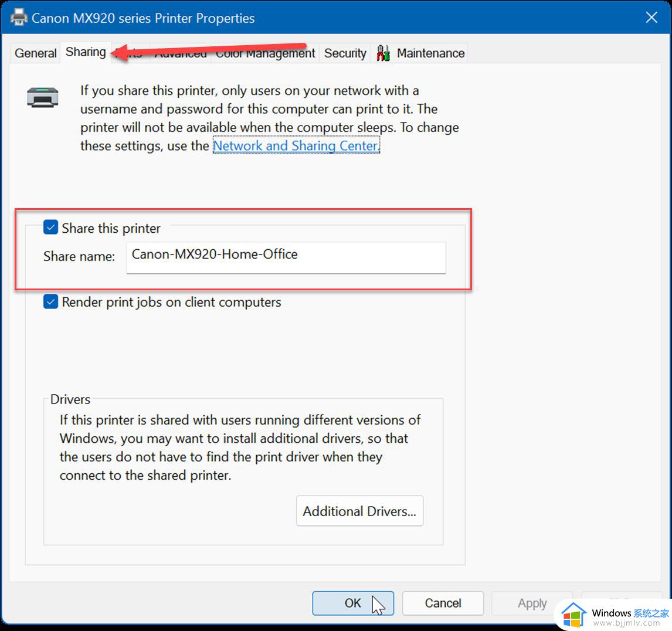Close the Printer Properties window

pyautogui.click(x=651, y=18)
